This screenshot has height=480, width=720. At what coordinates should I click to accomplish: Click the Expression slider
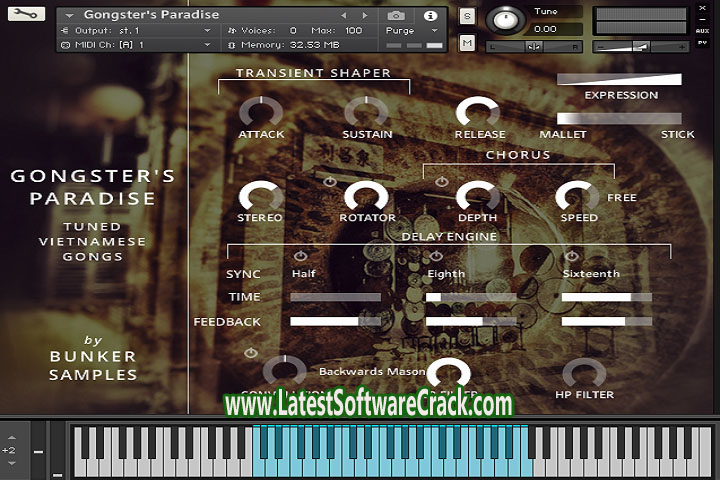click(x=619, y=79)
